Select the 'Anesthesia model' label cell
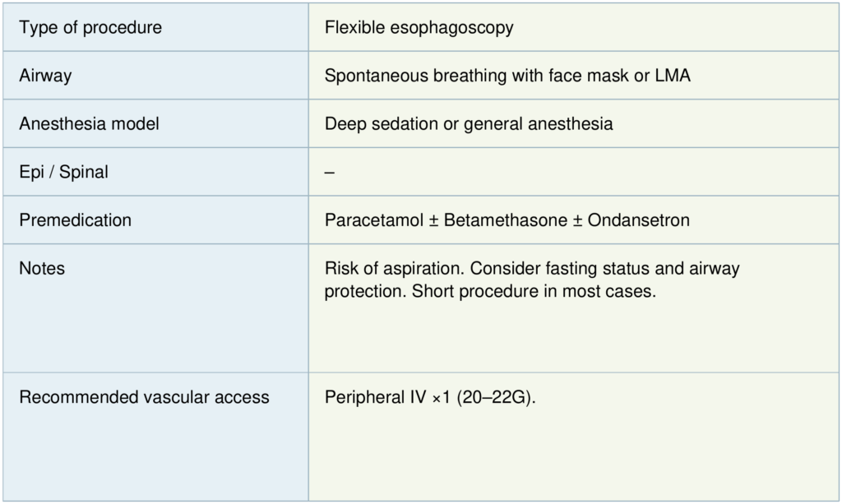This screenshot has width=842, height=504. 89,124
